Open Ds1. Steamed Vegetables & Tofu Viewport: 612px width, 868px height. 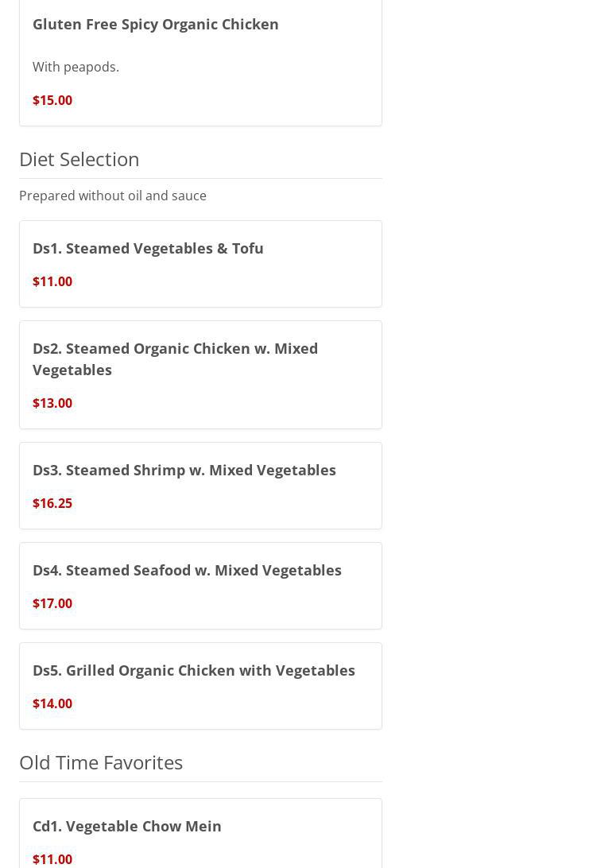[x=148, y=248]
